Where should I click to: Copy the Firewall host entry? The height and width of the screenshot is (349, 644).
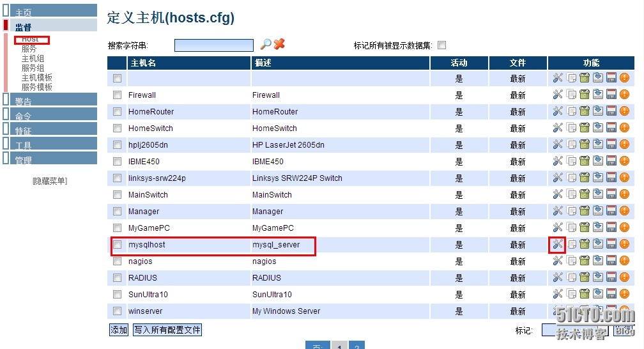tap(571, 95)
